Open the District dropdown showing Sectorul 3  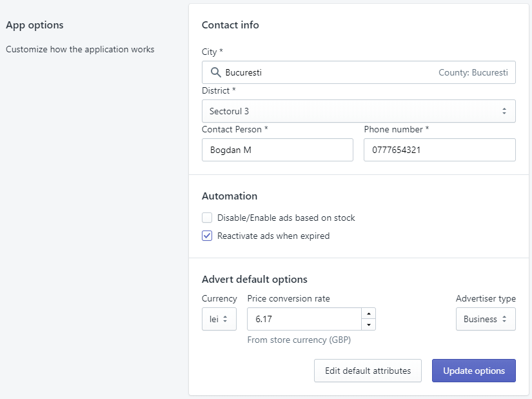point(359,111)
